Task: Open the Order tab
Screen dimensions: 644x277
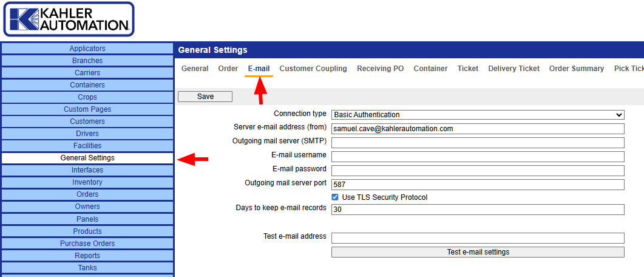Action: coord(228,69)
